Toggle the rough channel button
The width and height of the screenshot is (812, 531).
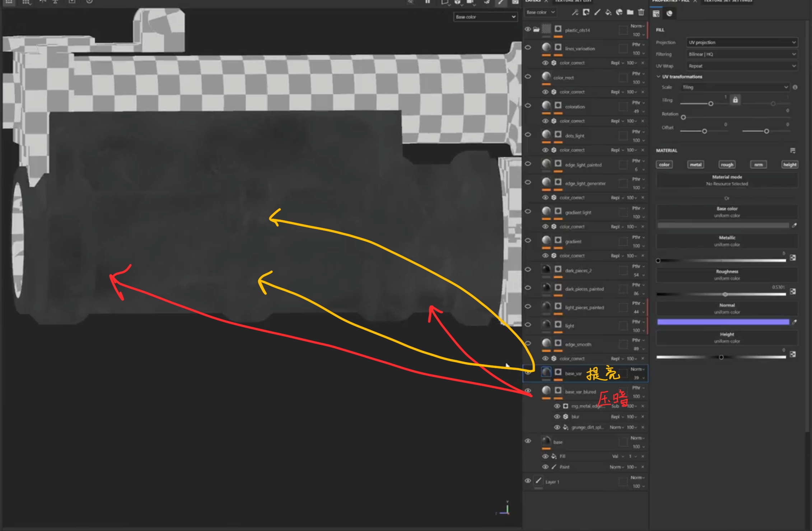tap(727, 164)
